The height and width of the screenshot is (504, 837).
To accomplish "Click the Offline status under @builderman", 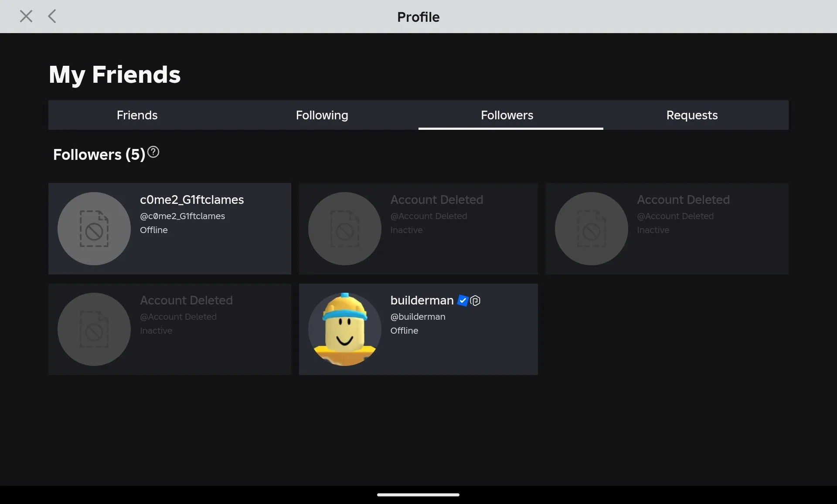I will coord(404,331).
